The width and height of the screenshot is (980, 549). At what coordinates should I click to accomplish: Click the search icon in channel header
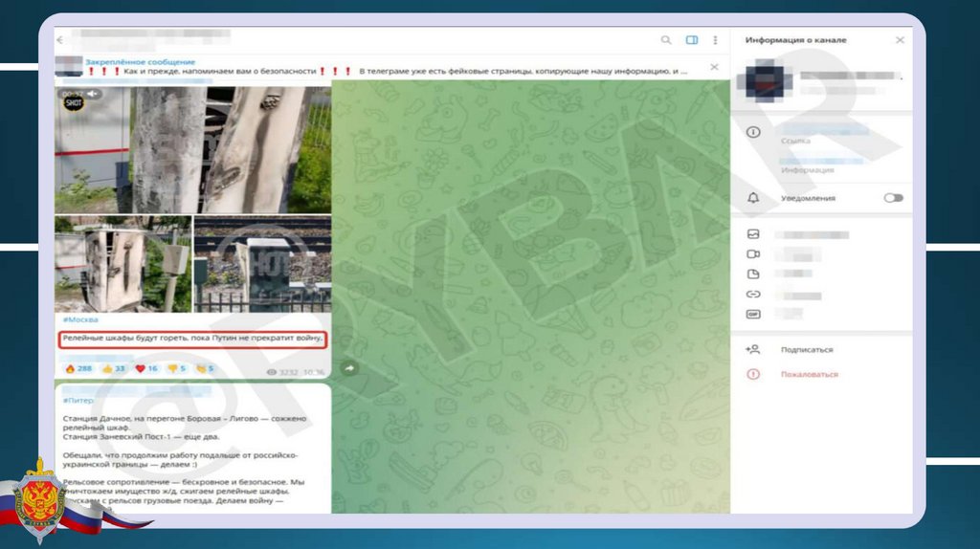[x=666, y=40]
